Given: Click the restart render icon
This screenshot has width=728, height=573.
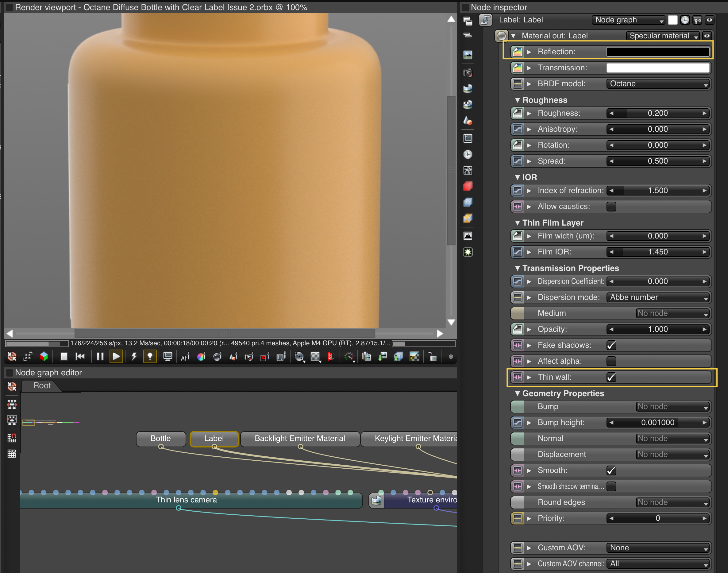Looking at the screenshot, I should point(80,356).
